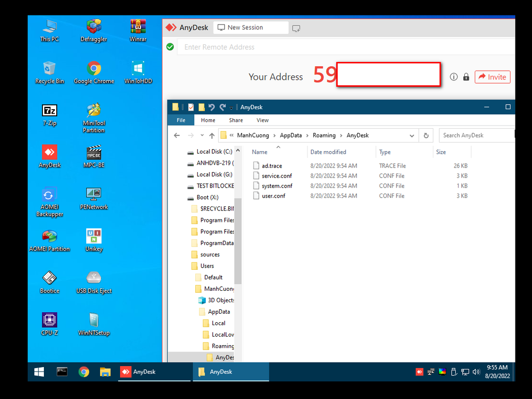The image size is (532, 399).
Task: Switch to Share ribbon tab
Action: click(x=236, y=120)
